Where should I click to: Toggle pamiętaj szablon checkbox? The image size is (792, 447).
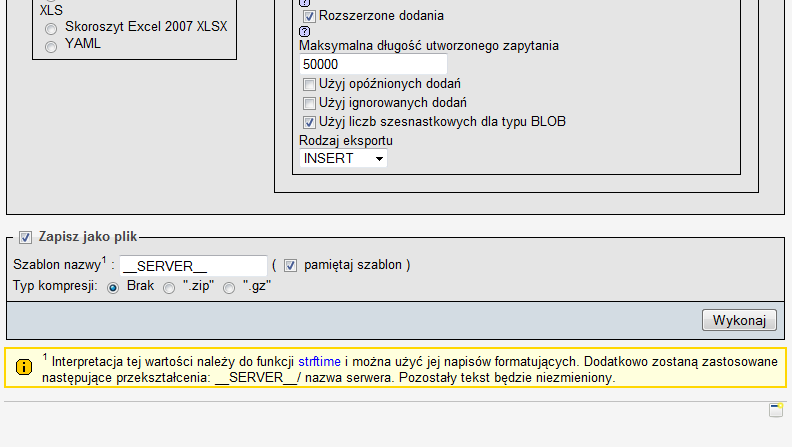click(x=290, y=265)
